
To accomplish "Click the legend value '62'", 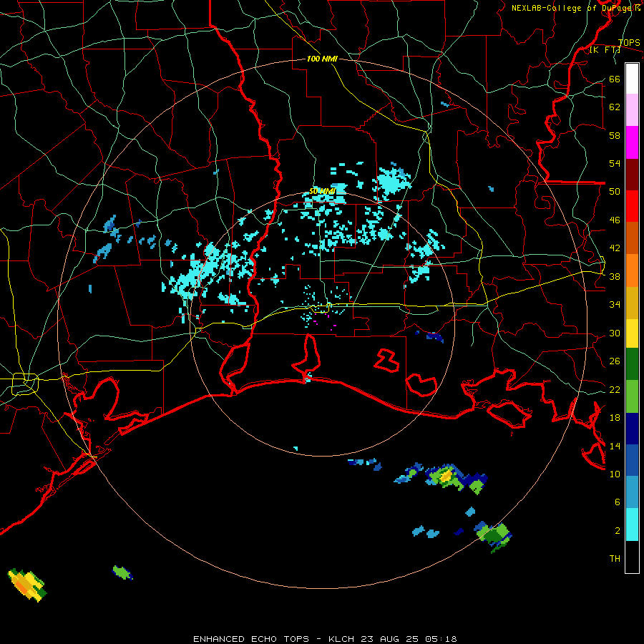I will click(x=615, y=107).
